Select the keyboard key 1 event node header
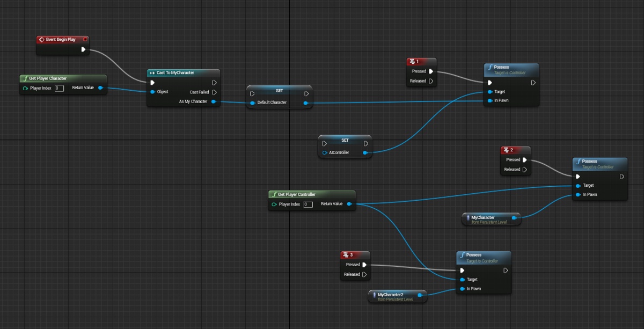This screenshot has height=329, width=644. click(x=421, y=62)
